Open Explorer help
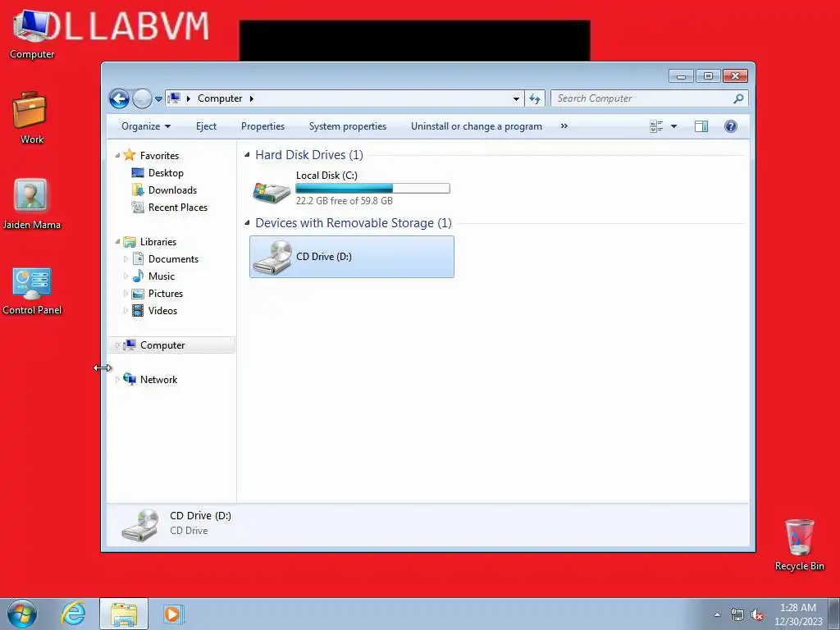The image size is (840, 630). point(731,126)
